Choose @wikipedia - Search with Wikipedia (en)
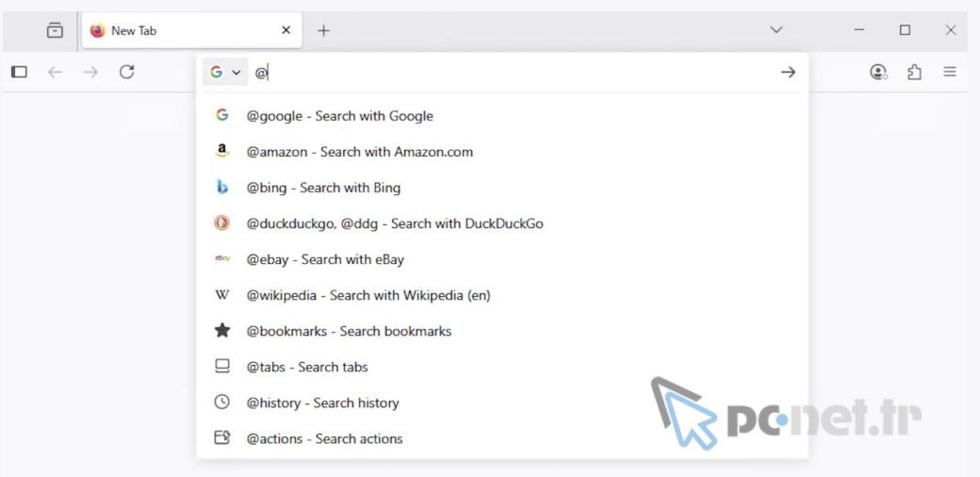Image resolution: width=980 pixels, height=477 pixels. (x=502, y=295)
